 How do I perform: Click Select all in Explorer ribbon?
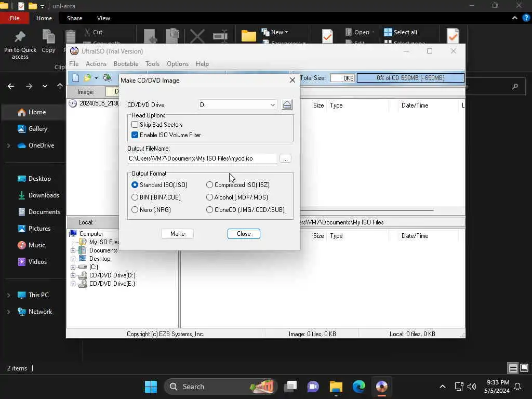click(401, 32)
